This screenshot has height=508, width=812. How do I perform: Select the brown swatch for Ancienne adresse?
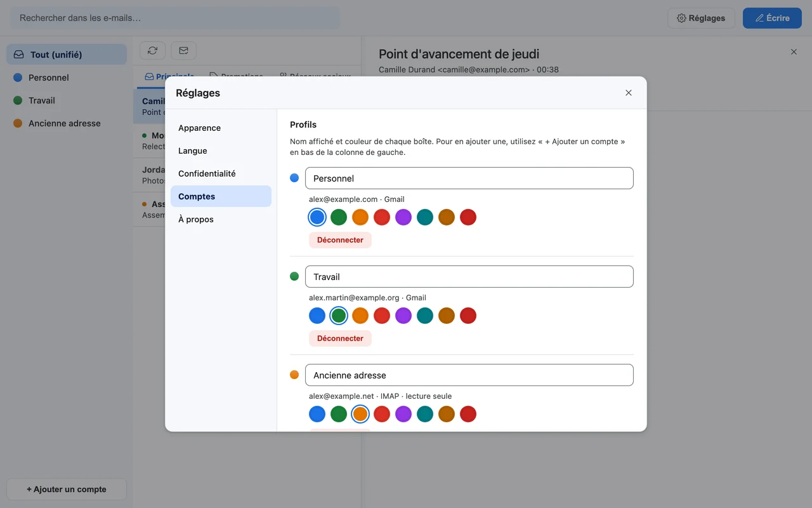coord(447,414)
